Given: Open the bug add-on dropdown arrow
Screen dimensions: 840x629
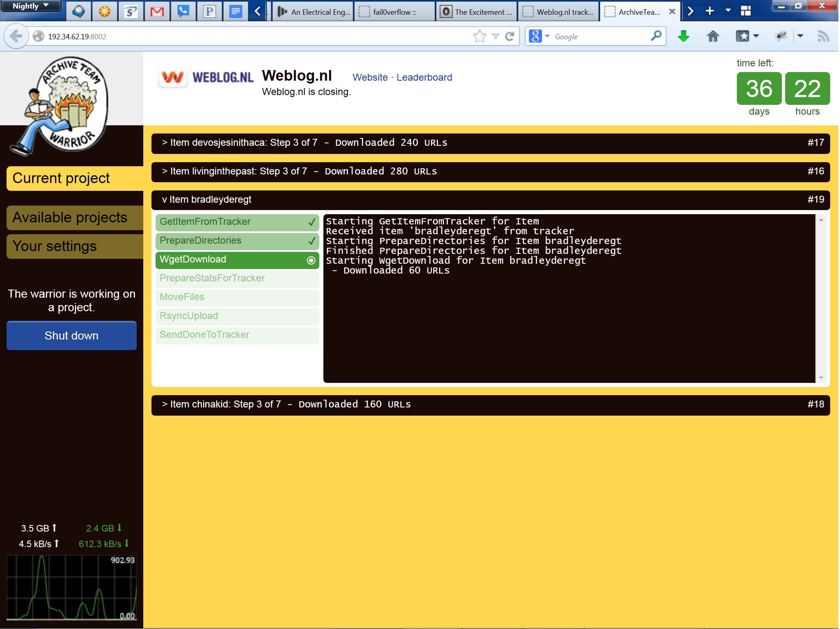Looking at the screenshot, I should [x=800, y=36].
